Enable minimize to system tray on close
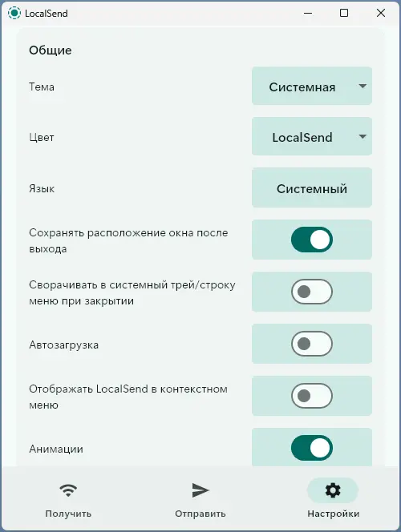Viewport: 401px width, 532px height. pyautogui.click(x=312, y=292)
